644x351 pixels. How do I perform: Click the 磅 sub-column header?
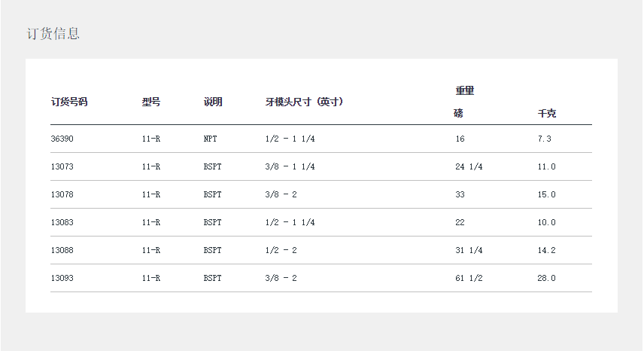459,114
